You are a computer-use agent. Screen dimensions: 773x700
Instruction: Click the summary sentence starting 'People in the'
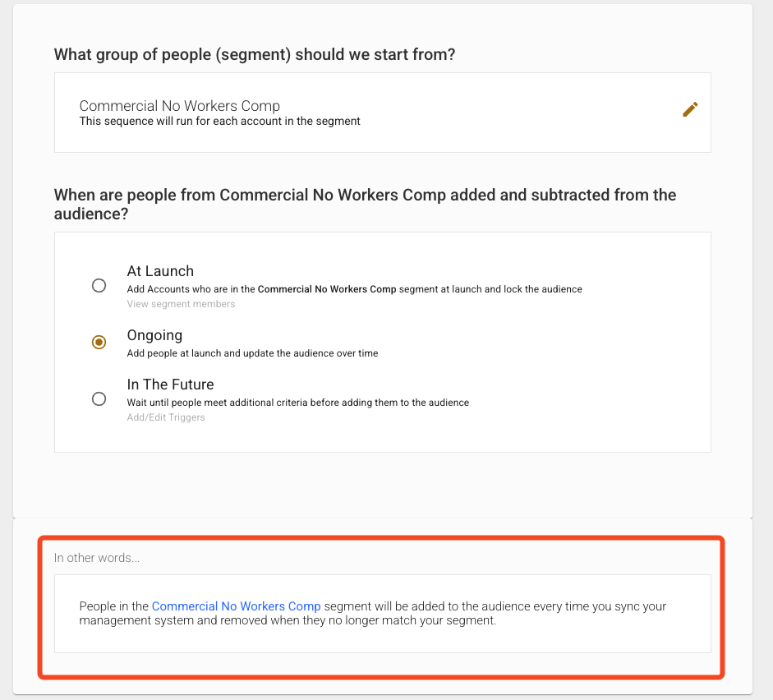[x=373, y=614]
